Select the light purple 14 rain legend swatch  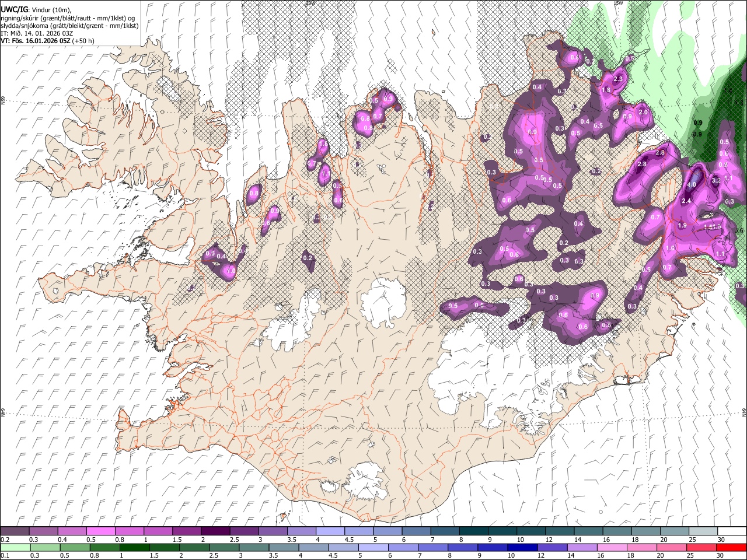pyautogui.click(x=582, y=547)
